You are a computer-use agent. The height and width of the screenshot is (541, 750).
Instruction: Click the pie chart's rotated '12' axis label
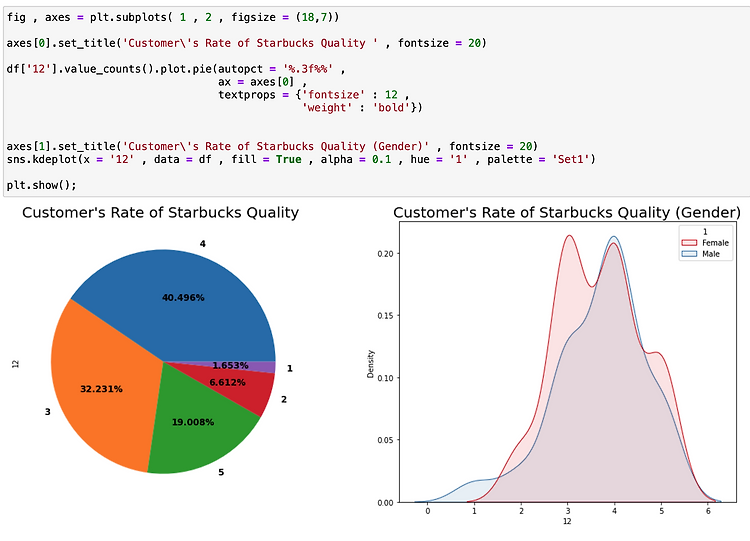(x=15, y=364)
